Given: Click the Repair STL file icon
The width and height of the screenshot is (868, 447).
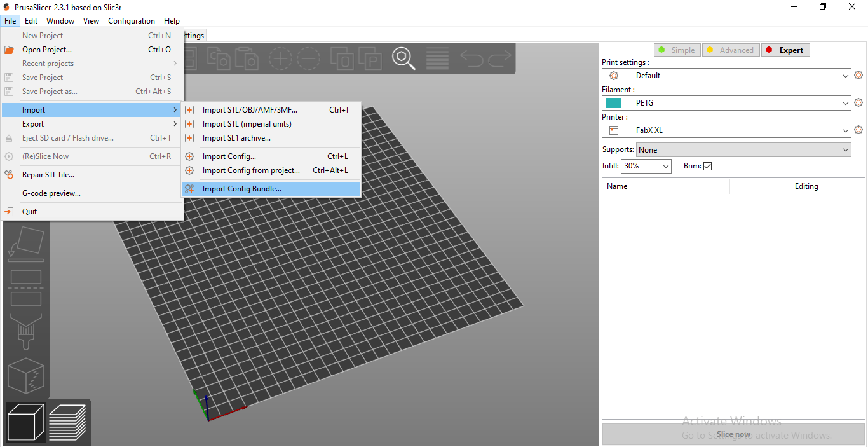Looking at the screenshot, I should (x=9, y=175).
